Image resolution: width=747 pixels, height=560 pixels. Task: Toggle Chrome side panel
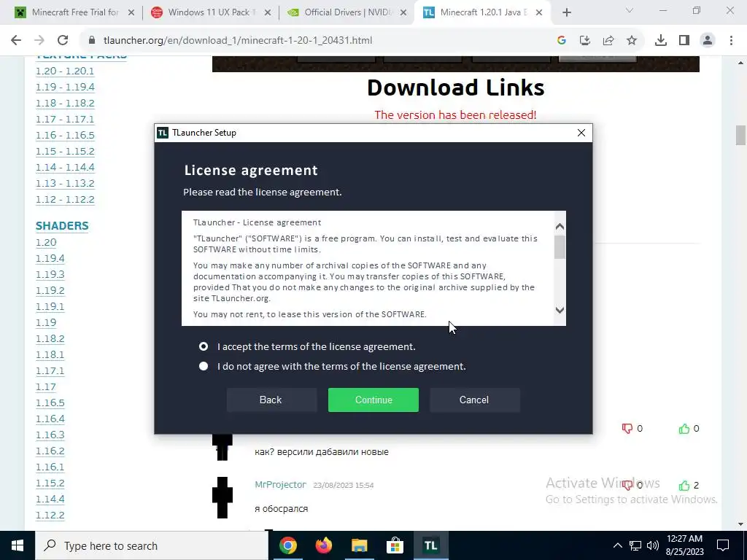click(x=684, y=41)
